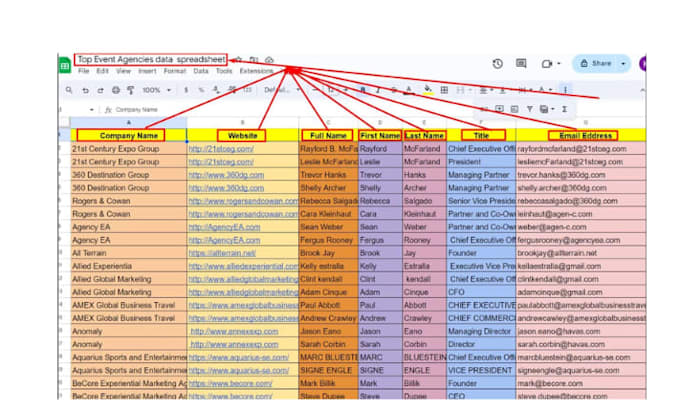
Task: Open the Default font dropdown
Action: coord(282,90)
